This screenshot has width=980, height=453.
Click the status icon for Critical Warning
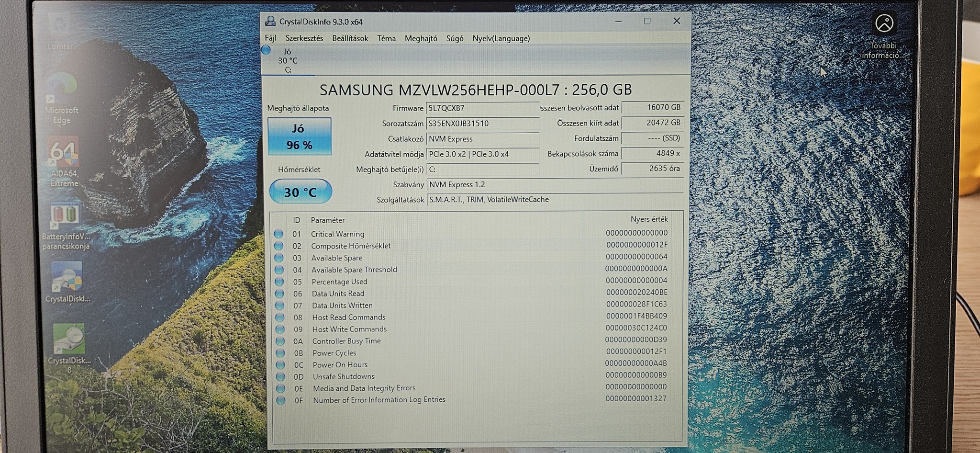point(278,234)
